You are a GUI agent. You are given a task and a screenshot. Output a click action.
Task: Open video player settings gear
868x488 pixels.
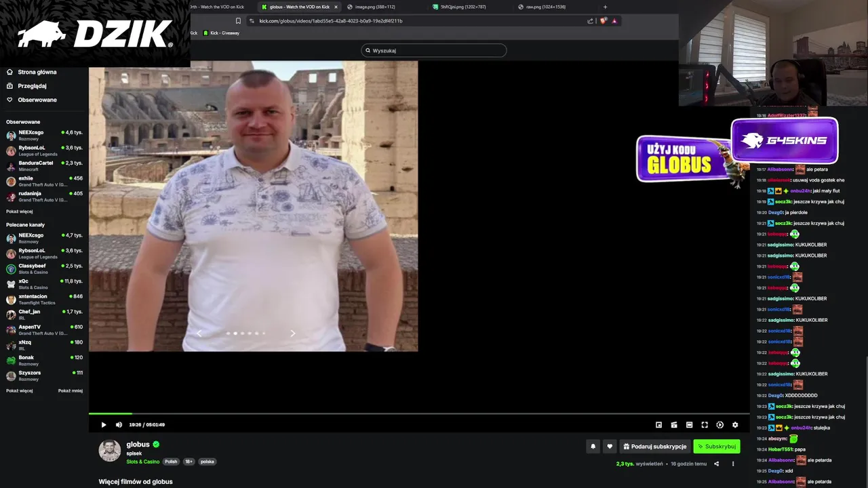735,425
